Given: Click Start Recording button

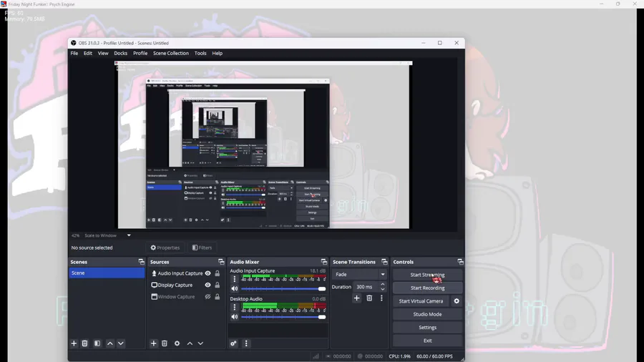Looking at the screenshot, I should pyautogui.click(x=427, y=288).
